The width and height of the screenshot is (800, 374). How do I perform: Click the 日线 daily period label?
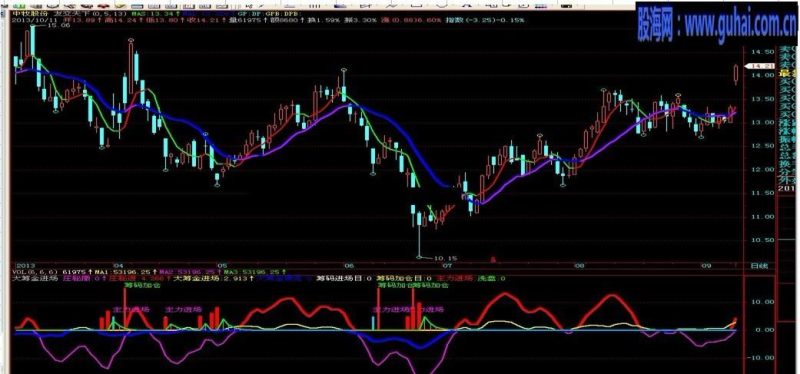pyautogui.click(x=758, y=265)
